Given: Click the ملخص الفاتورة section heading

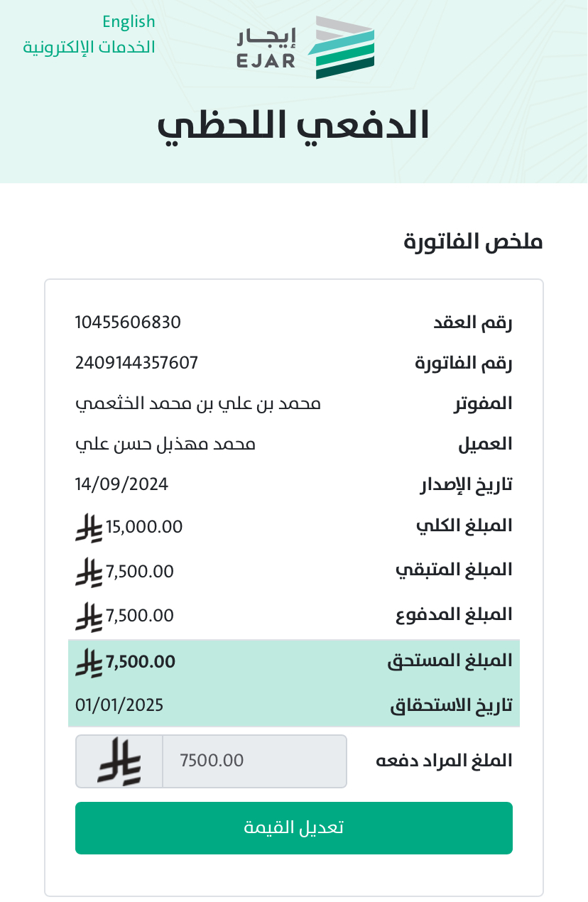Looking at the screenshot, I should click(473, 242).
